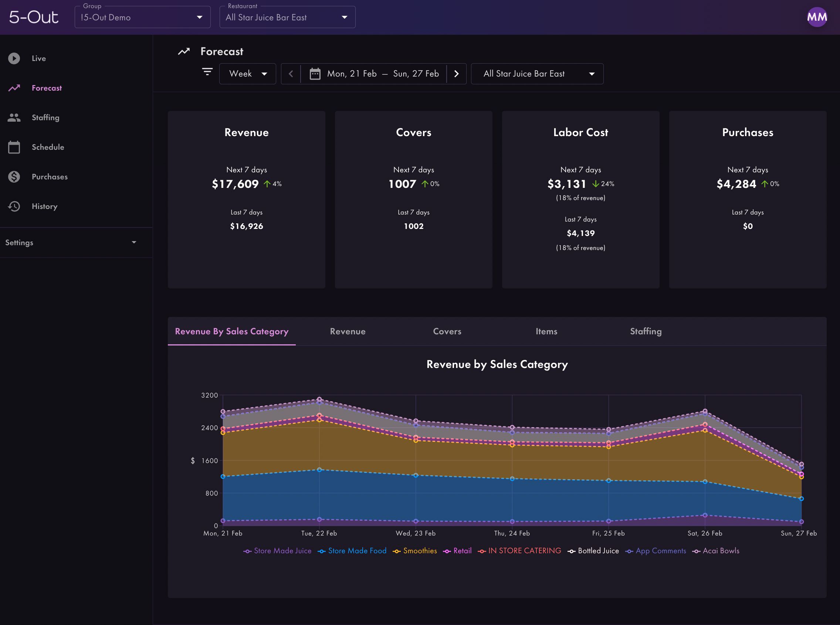
Task: Click the Purchases dollar icon
Action: tap(14, 177)
